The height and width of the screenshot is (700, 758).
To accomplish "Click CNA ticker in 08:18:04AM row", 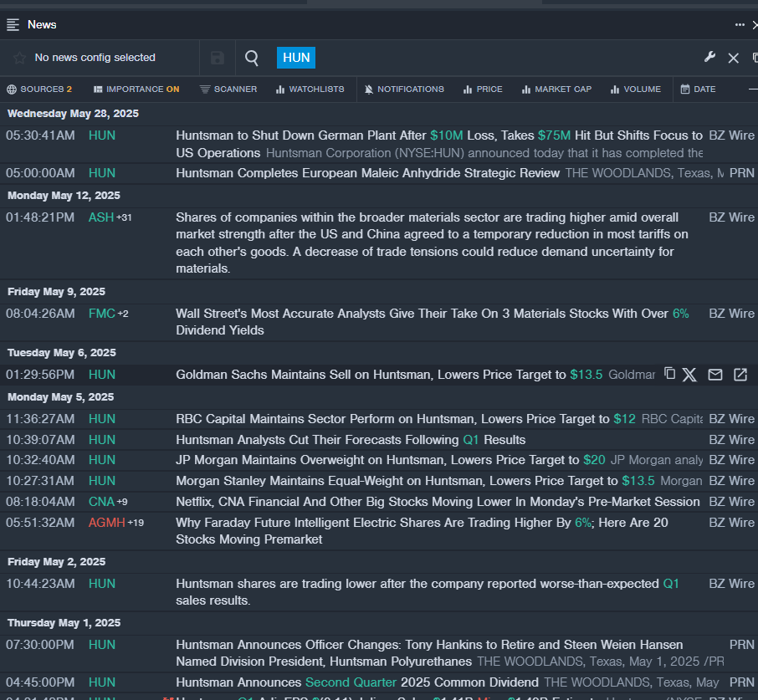I will pyautogui.click(x=101, y=502).
